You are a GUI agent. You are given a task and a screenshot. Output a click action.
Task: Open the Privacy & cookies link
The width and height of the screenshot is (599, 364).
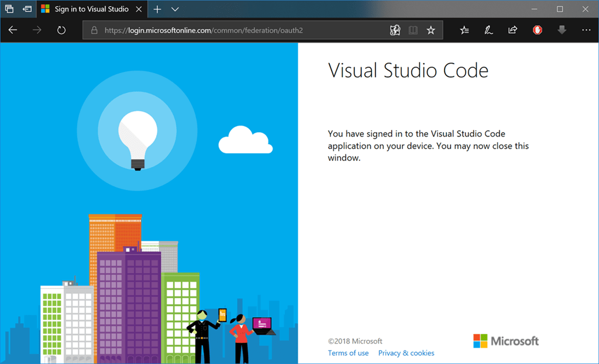pos(406,353)
